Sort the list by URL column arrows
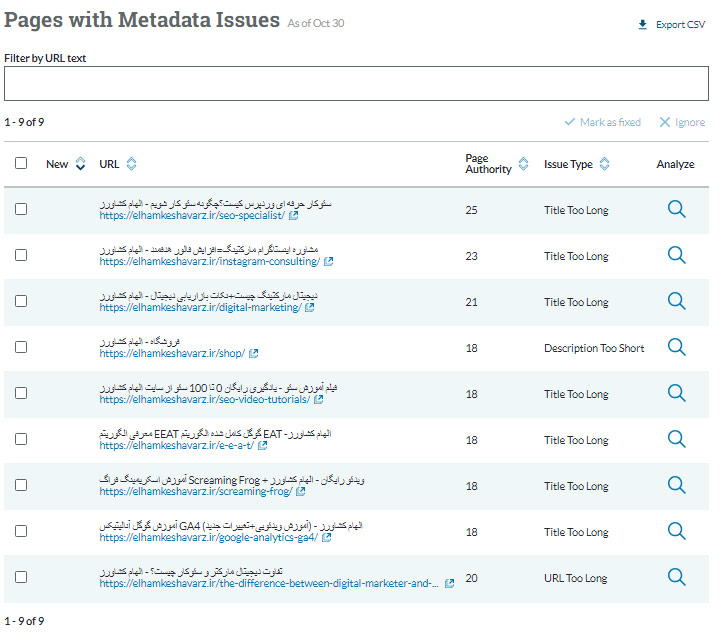The width and height of the screenshot is (721, 637). coord(132,164)
